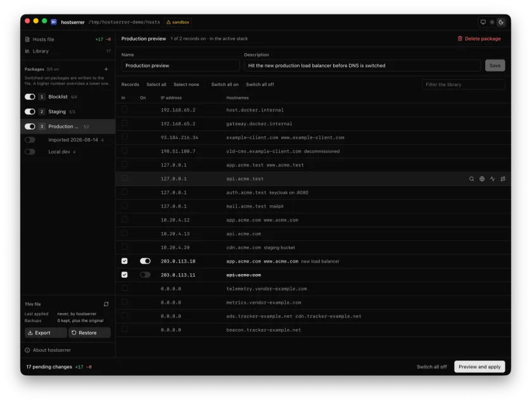Check the telemetry.vendor-example.com record checkbox
532x403 pixels.
click(x=125, y=288)
